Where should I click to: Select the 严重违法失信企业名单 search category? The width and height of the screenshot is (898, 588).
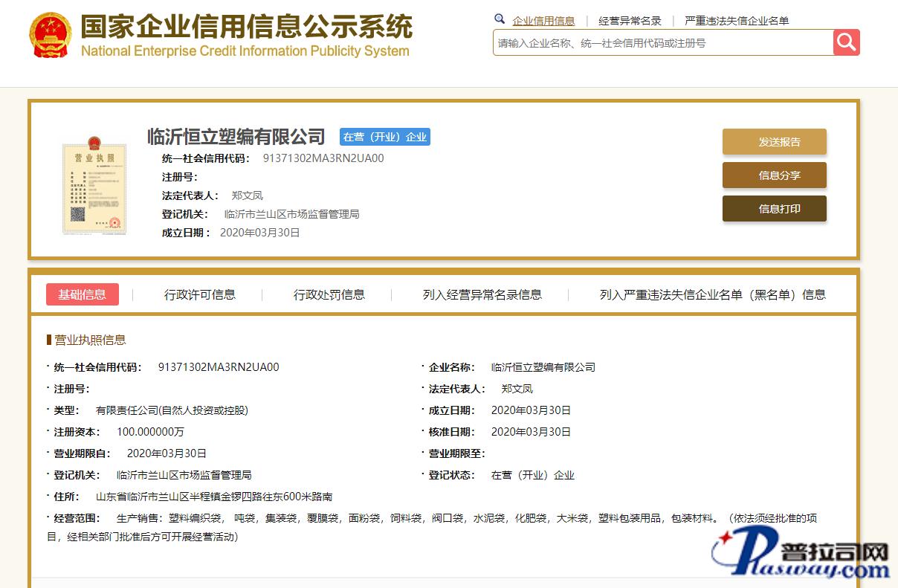(737, 21)
